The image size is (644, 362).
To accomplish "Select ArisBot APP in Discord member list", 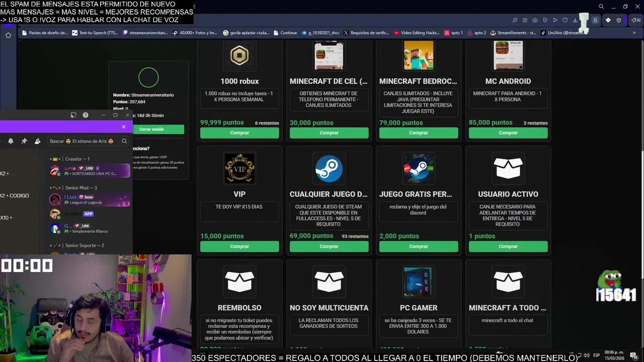I will (90, 214).
